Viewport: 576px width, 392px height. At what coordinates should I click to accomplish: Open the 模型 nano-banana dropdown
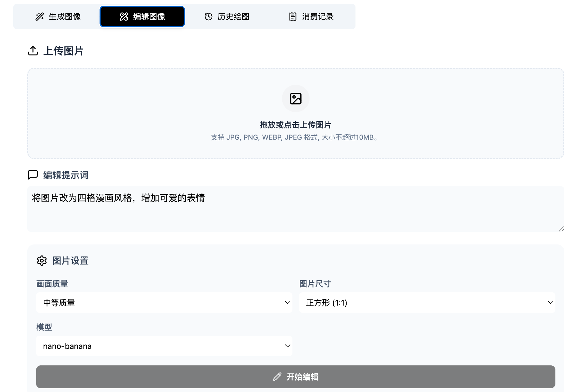(x=164, y=346)
